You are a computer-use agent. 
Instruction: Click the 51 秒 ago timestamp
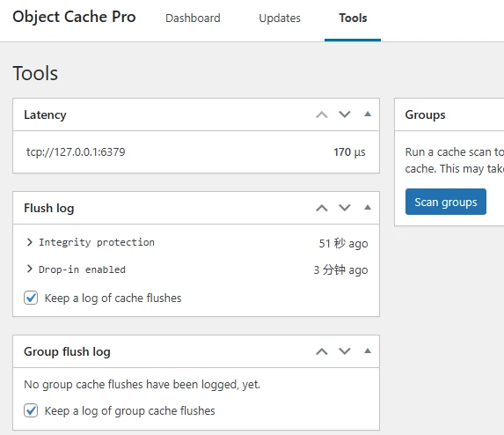[x=343, y=243]
